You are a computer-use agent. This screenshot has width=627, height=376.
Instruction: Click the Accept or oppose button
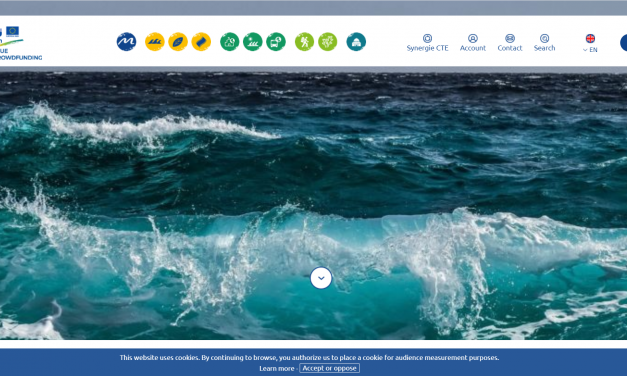(329, 368)
